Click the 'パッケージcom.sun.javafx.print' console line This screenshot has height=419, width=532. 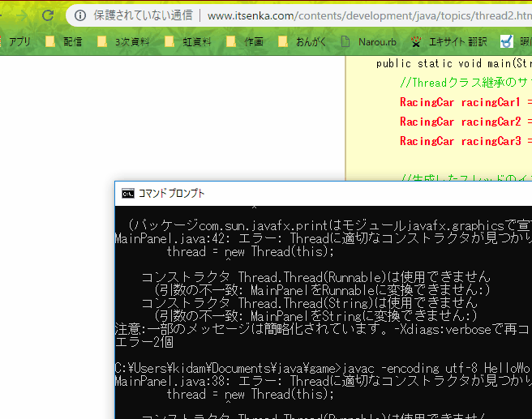point(329,225)
